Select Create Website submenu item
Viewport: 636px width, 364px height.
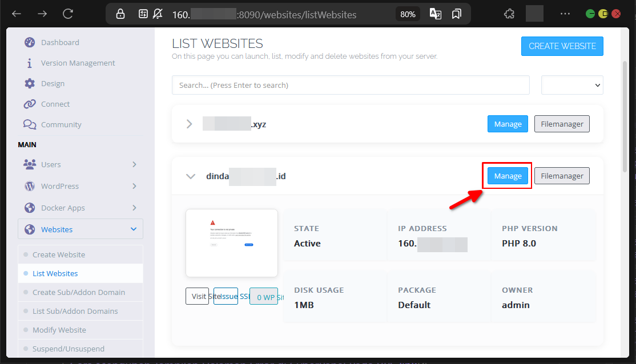click(80, 254)
